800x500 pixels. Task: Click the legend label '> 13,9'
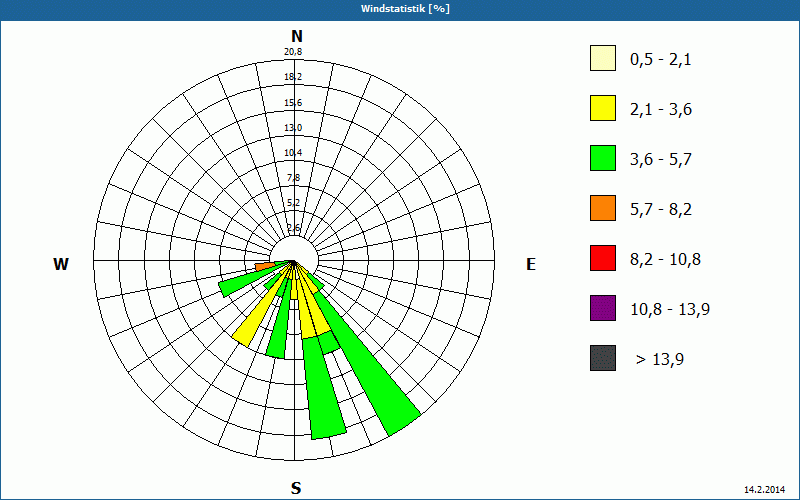coord(660,360)
